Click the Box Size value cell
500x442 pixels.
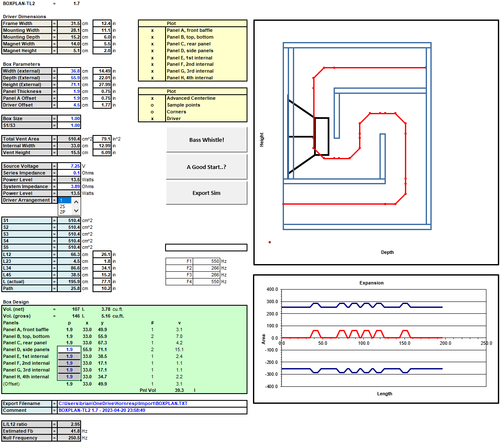pos(69,119)
